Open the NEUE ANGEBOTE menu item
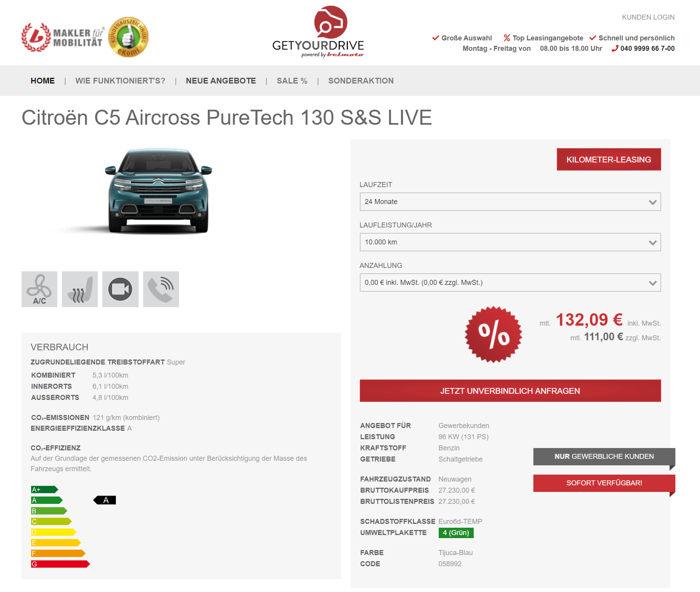Viewport: 700px width, 592px height. point(221,81)
